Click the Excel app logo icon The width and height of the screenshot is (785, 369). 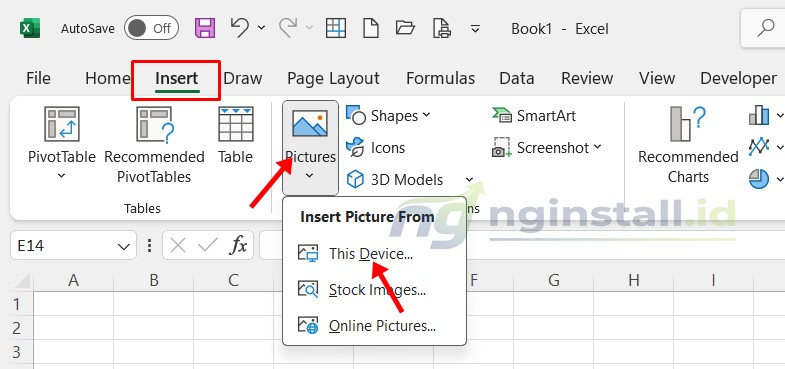(x=30, y=28)
